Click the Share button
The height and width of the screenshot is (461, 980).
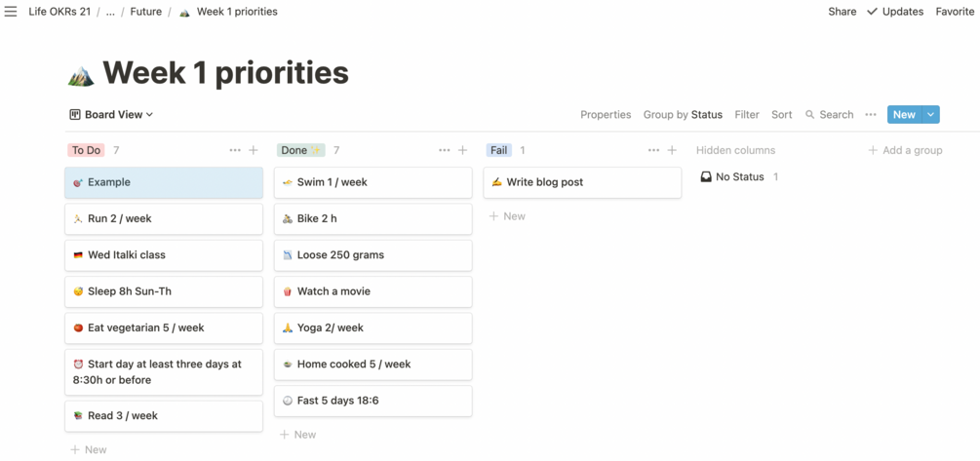click(842, 12)
